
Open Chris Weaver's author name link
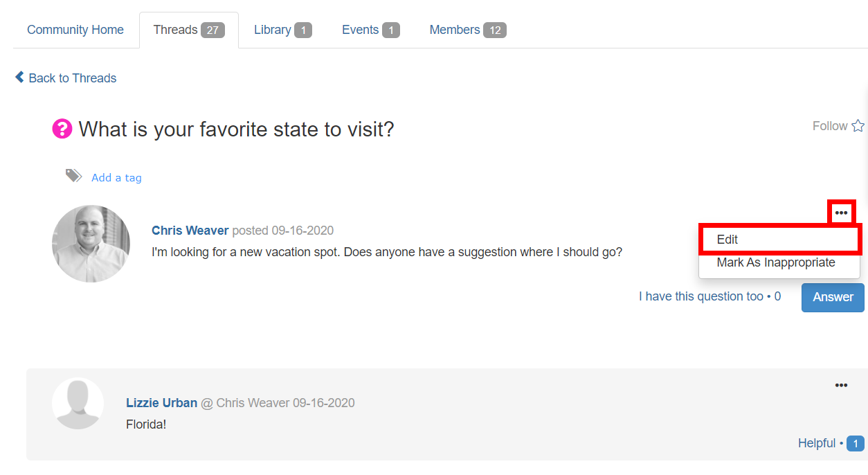pyautogui.click(x=190, y=231)
